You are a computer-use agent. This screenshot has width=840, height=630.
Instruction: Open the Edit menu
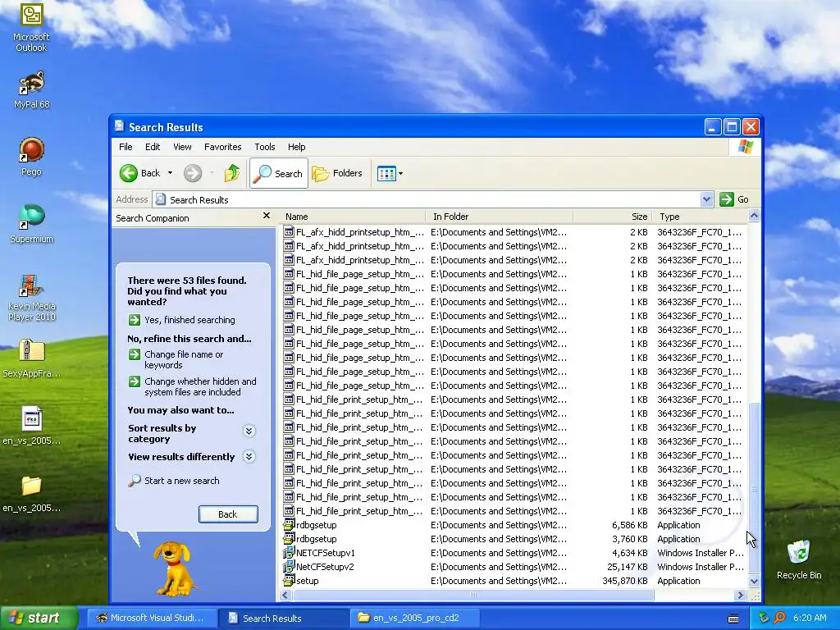point(152,147)
